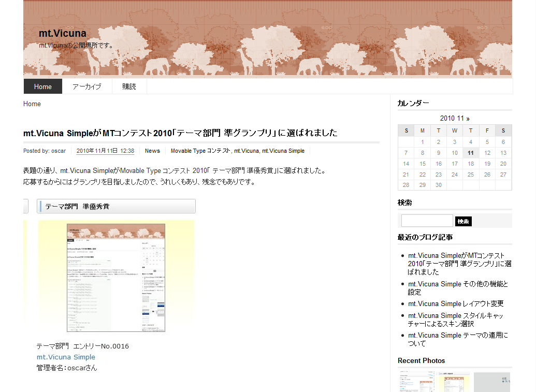
Task: Open the News category link
Action: [152, 151]
